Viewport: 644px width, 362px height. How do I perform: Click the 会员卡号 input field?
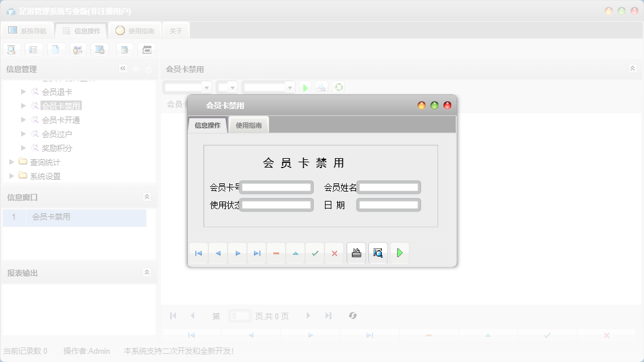[x=276, y=187]
